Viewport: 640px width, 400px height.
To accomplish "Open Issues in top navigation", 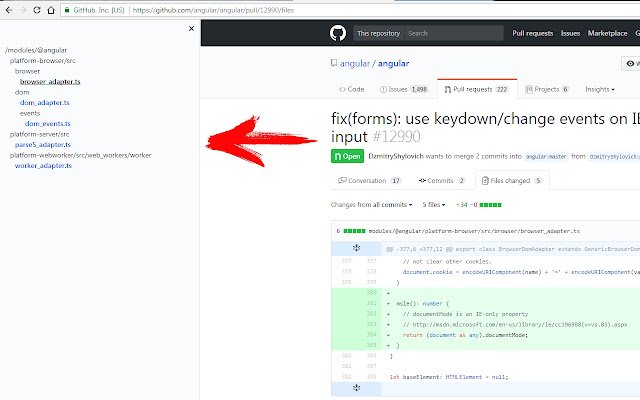I will pyautogui.click(x=570, y=33).
